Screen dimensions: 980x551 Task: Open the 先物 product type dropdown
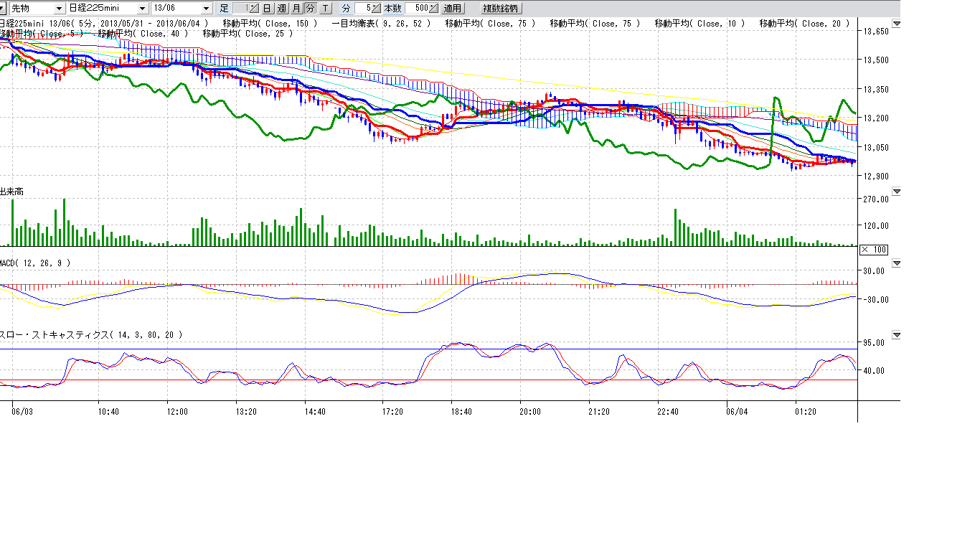(x=59, y=9)
